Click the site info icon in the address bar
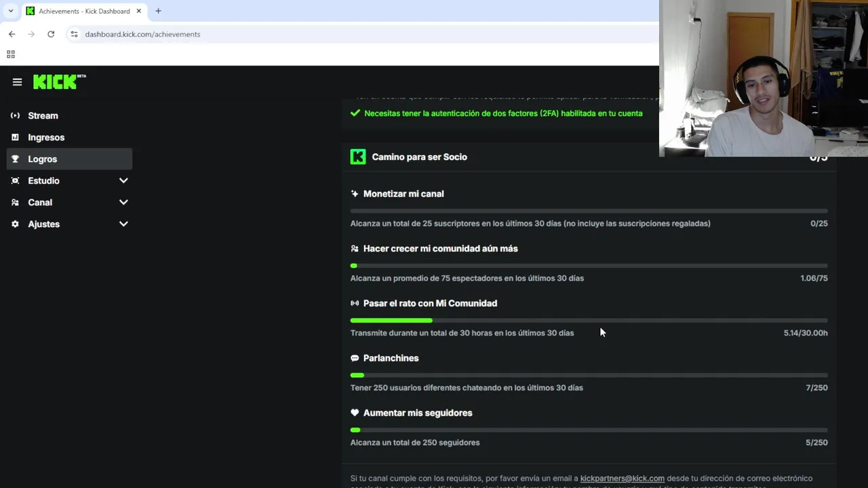This screenshot has height=488, width=868. [x=74, y=34]
